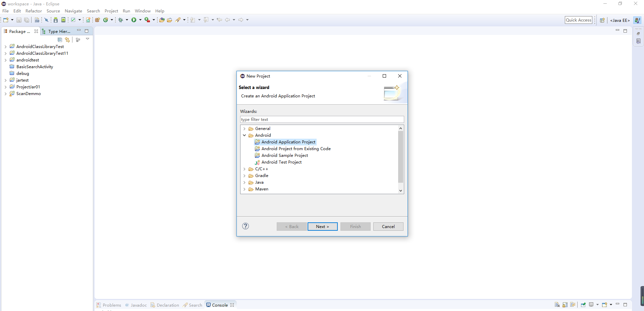This screenshot has width=644, height=311.
Task: Click the Debug bug icon
Action: [x=121, y=20]
